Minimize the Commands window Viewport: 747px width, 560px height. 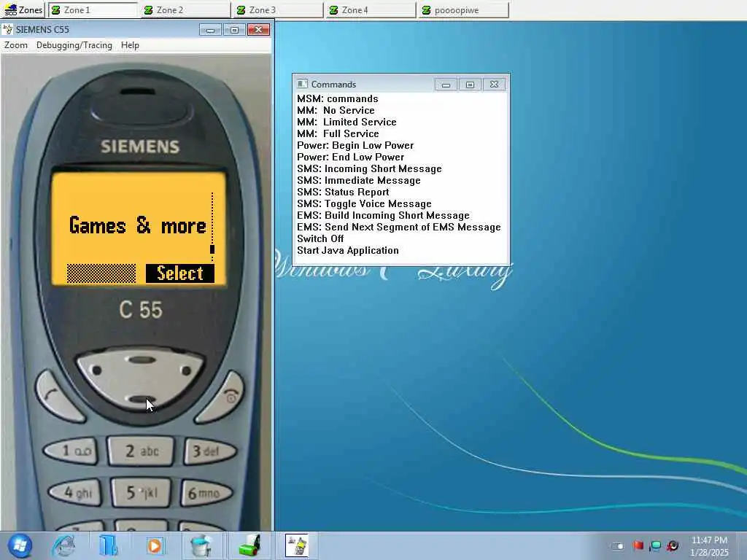click(446, 85)
